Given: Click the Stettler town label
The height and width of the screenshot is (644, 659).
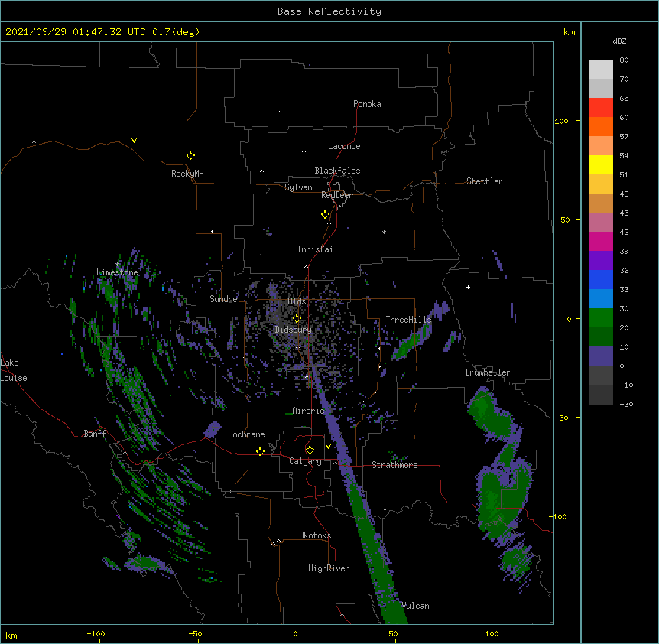Looking at the screenshot, I should (x=485, y=181).
